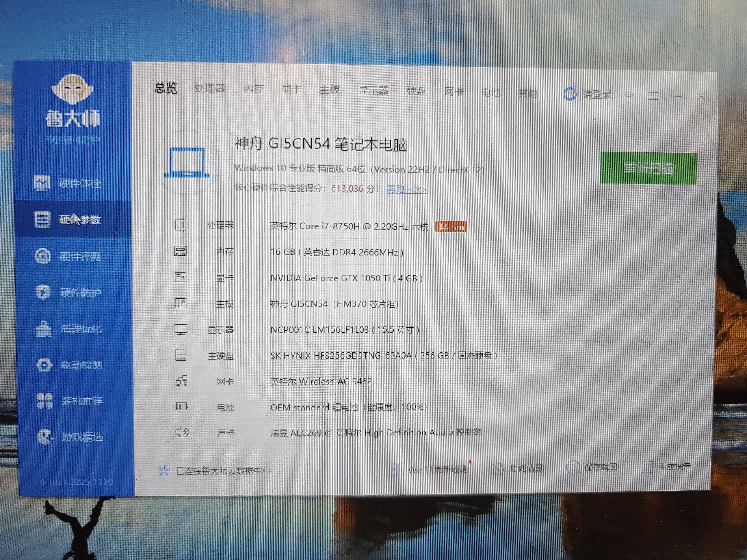Open 硬件防护 hardware protection shield icon
Screen dimensions: 747x560
click(x=43, y=292)
